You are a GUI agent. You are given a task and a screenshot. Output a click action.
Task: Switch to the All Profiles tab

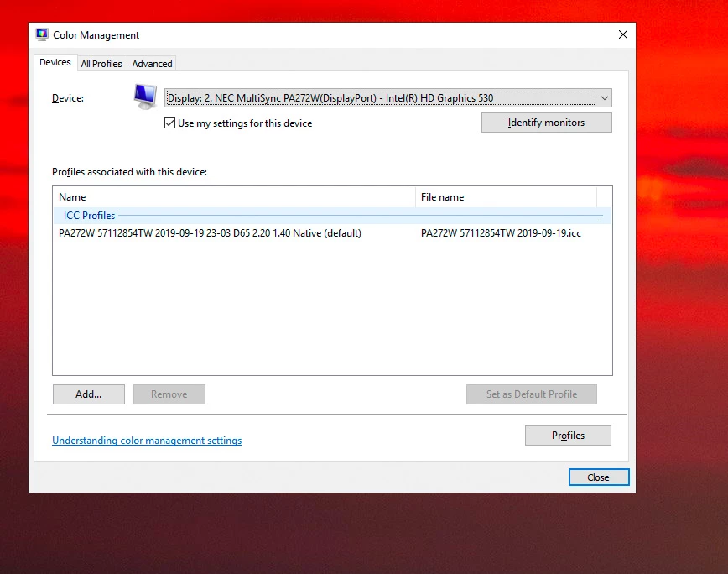(x=101, y=64)
